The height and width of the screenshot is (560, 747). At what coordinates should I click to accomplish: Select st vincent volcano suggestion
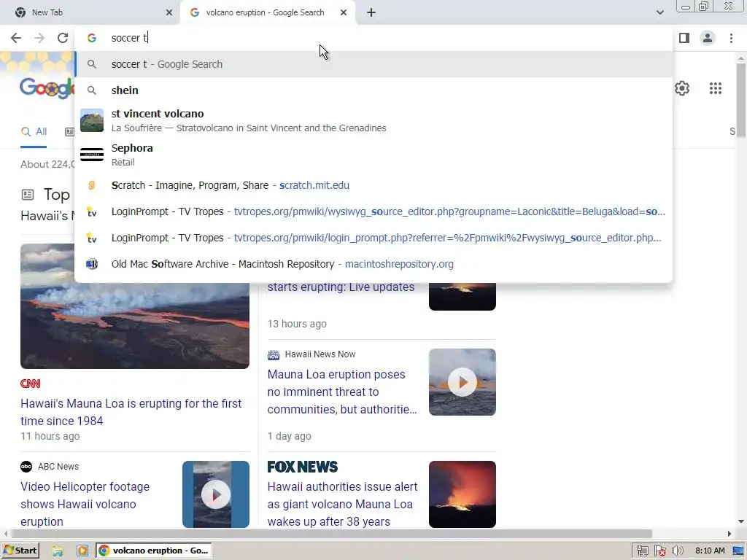(373, 120)
